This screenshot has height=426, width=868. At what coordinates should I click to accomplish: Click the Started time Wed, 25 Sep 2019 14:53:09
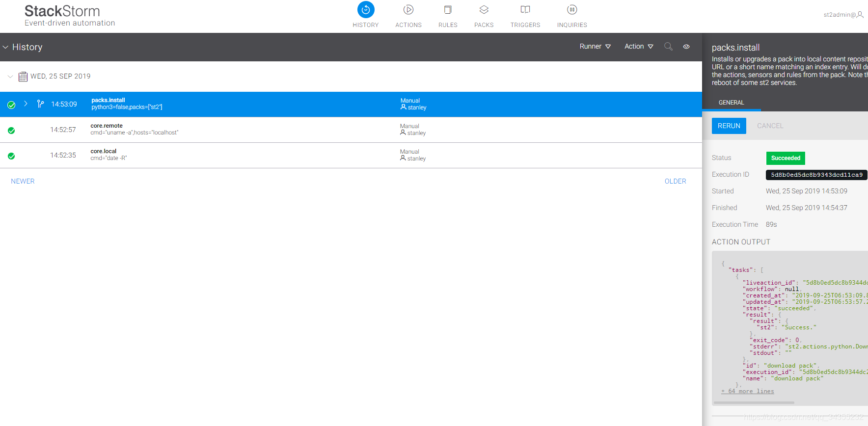807,191
